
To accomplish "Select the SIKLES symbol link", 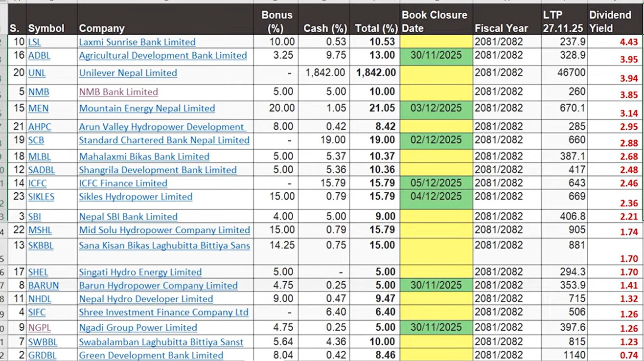I will pyautogui.click(x=41, y=197).
